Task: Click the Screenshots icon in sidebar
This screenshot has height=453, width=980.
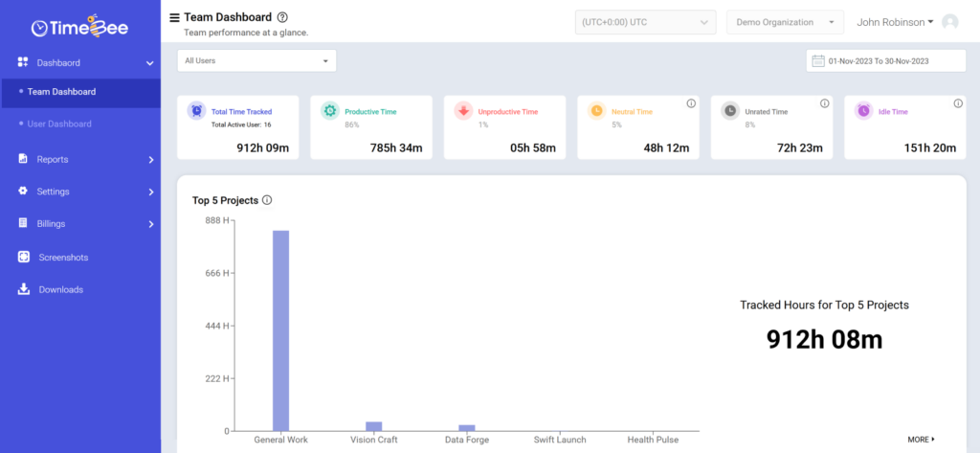Action: (24, 257)
